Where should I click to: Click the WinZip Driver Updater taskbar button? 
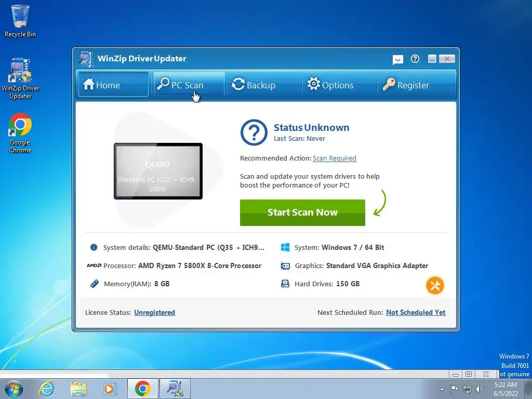pyautogui.click(x=175, y=389)
